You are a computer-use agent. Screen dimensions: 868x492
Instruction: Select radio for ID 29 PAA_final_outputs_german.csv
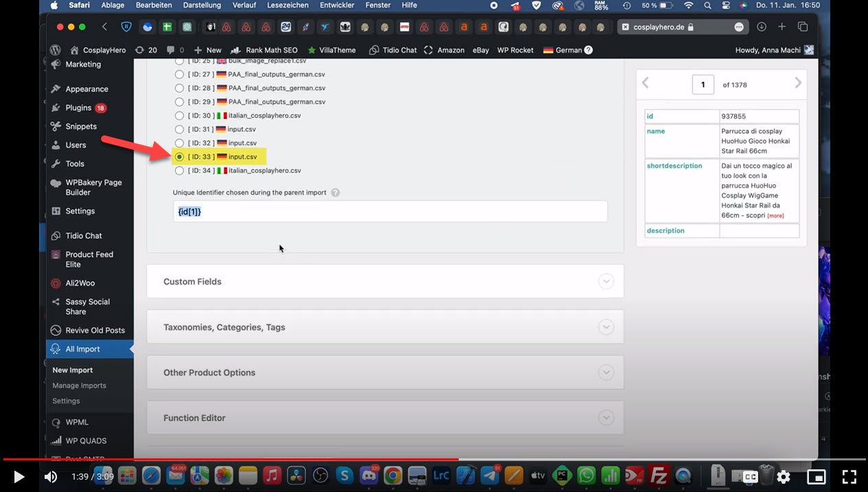tap(179, 102)
